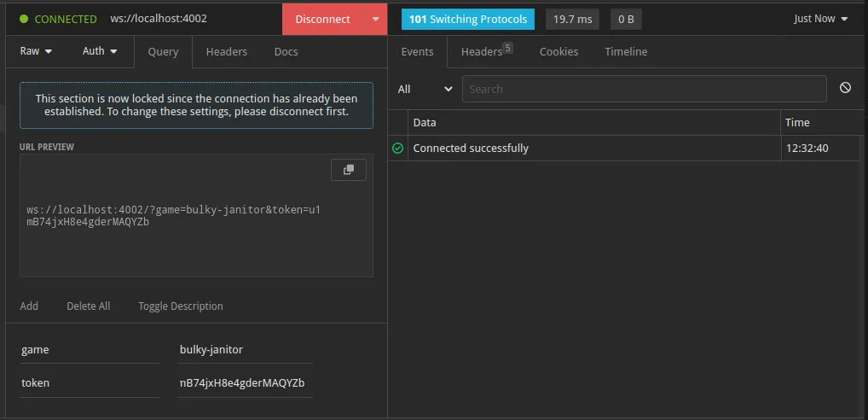Click Add query parameter

coord(29,306)
